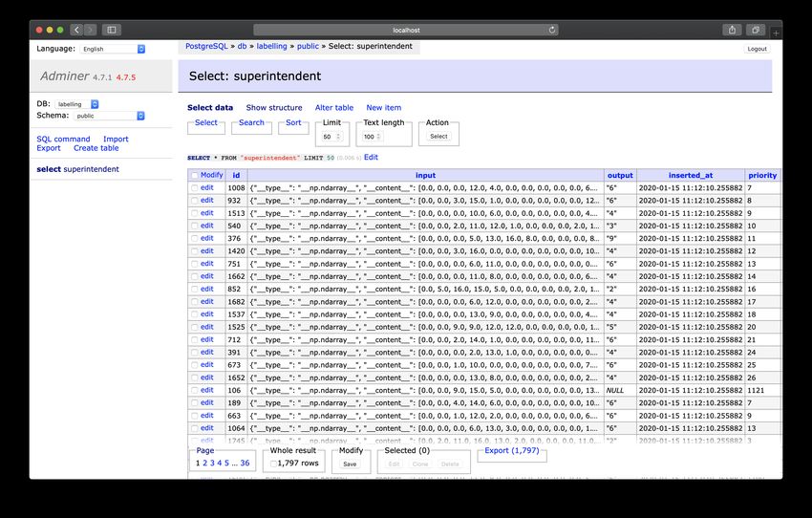Go to PostgreSQL in breadcrumb
The height and width of the screenshot is (518, 812).
(206, 46)
